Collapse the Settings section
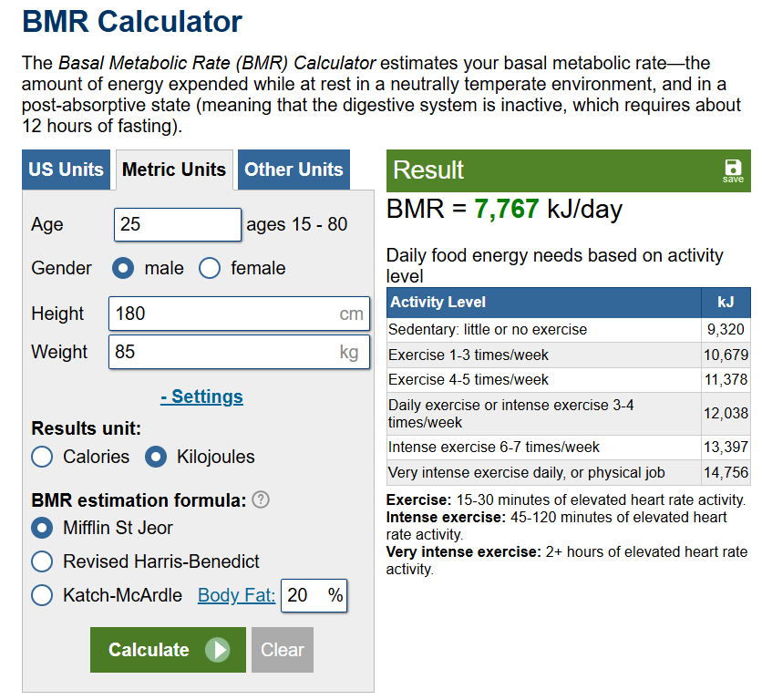 (x=201, y=396)
